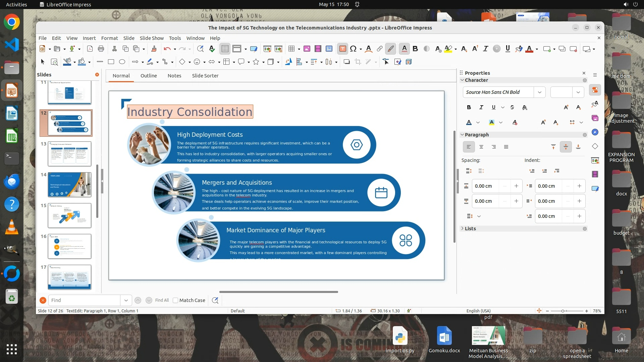The width and height of the screenshot is (644, 362).
Task: Switch to the Slide Sorter tab
Action: pos(205,76)
